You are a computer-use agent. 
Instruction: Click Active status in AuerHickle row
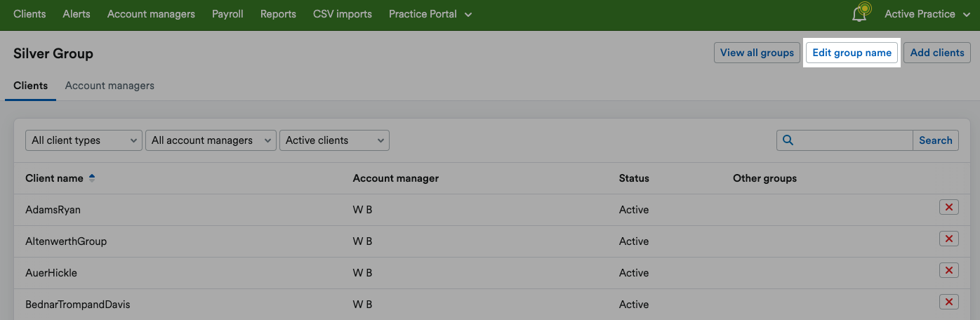tap(634, 273)
